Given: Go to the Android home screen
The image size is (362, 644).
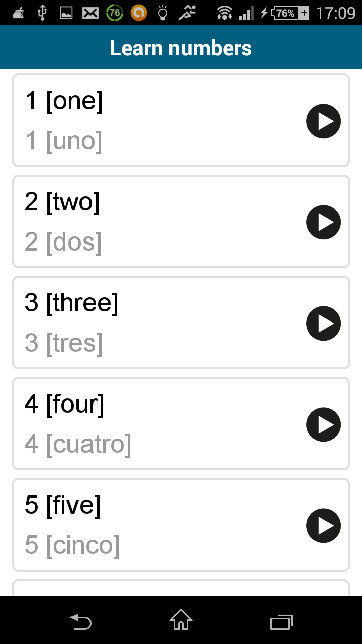Looking at the screenshot, I should click(x=181, y=620).
